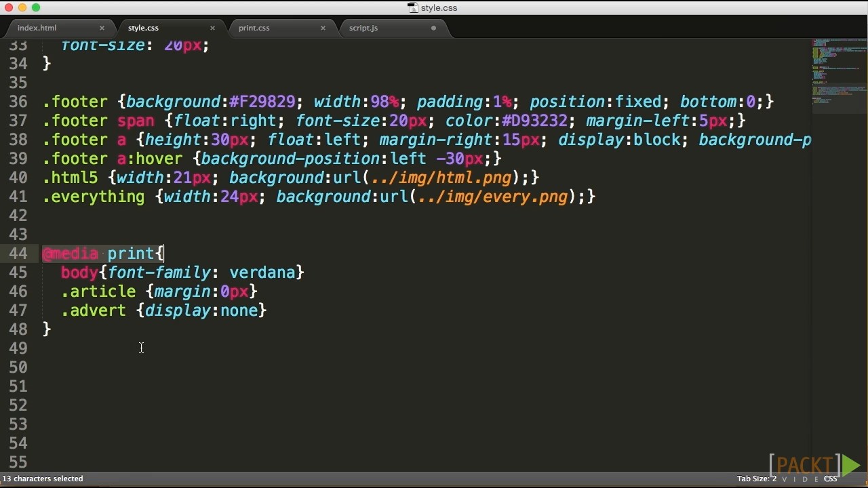Viewport: 868px width, 488px height.
Task: Click 'body' selector on line 45
Action: (79, 272)
